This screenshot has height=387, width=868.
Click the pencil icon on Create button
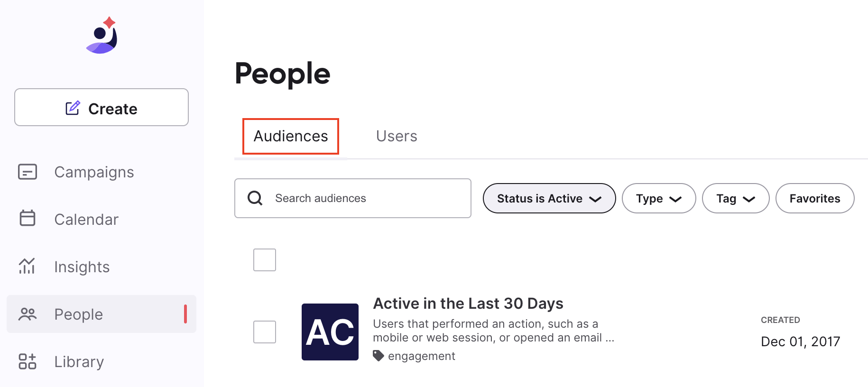73,108
